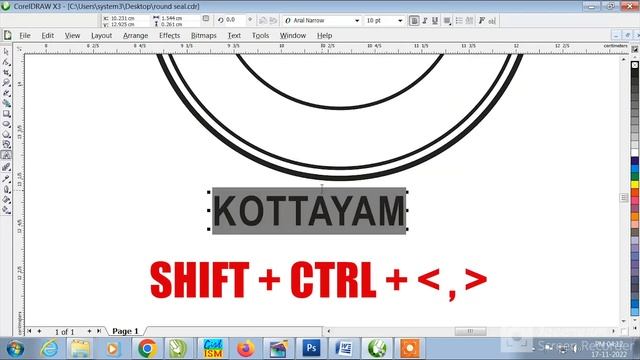
Task: Switch to the Page 1 tab
Action: click(x=125, y=331)
